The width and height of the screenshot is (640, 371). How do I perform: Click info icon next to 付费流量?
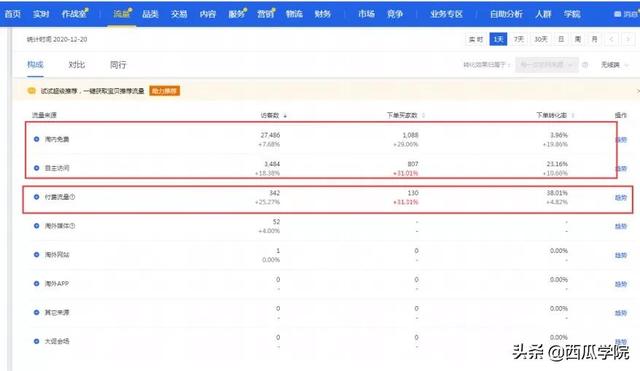pyautogui.click(x=72, y=197)
